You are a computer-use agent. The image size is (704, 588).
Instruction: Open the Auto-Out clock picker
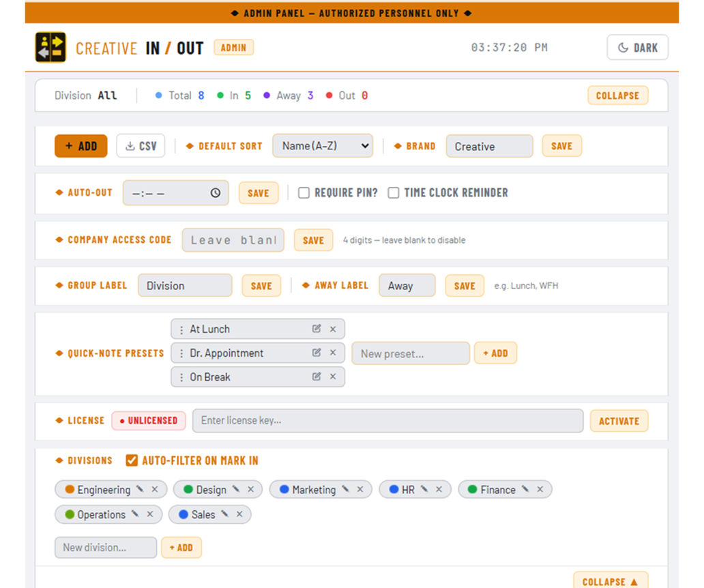tap(216, 192)
